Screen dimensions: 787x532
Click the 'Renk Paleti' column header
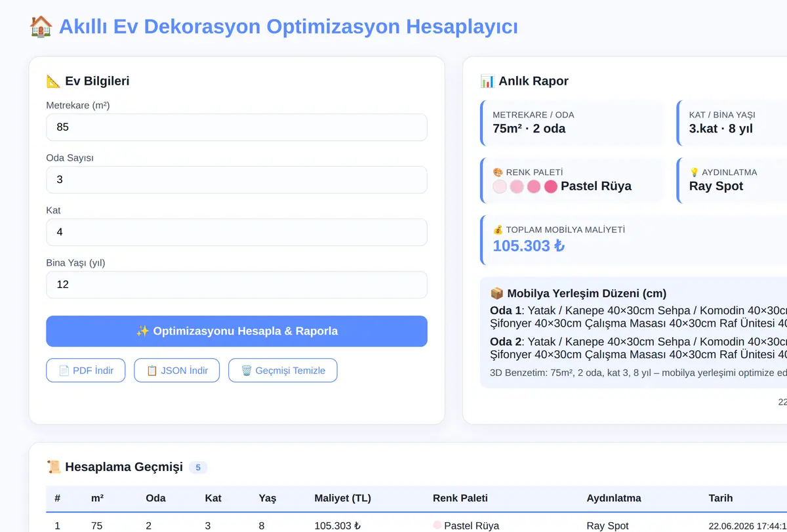[x=460, y=498]
